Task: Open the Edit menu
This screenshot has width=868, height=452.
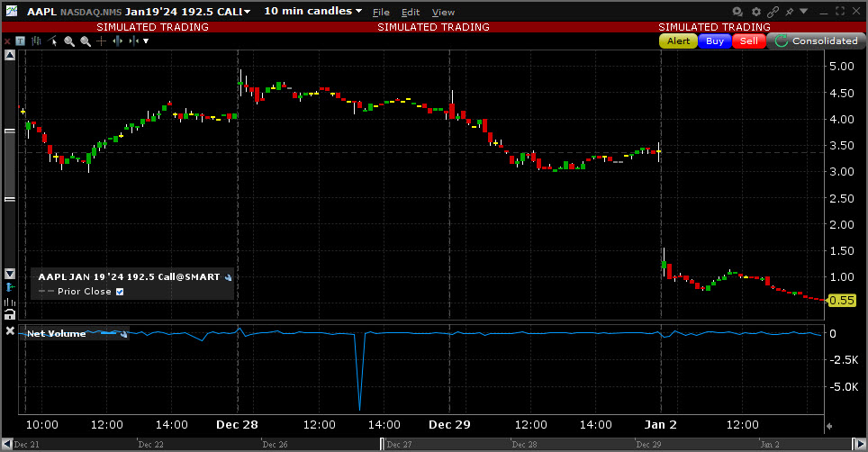Action: (x=411, y=13)
